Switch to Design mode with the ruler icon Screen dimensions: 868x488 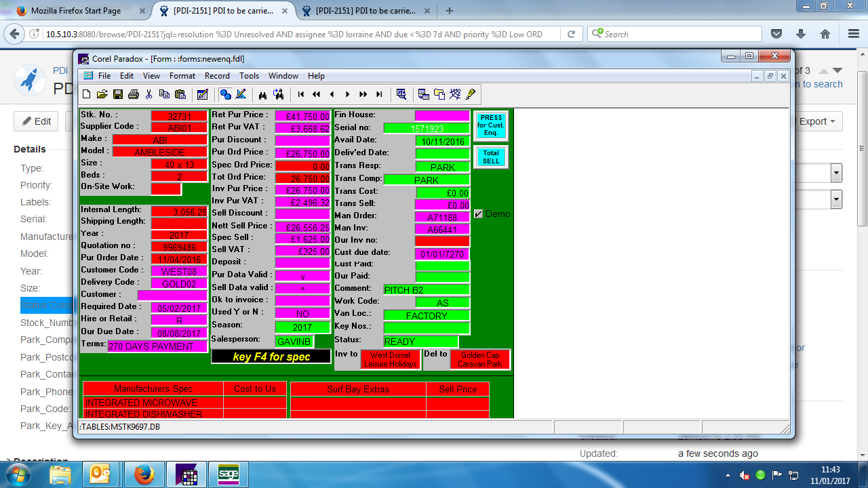(241, 94)
